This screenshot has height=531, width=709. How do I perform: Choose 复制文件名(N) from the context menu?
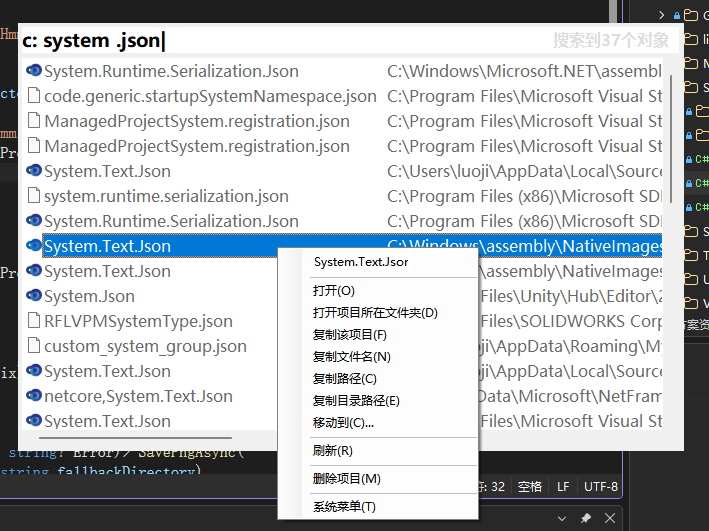click(x=351, y=357)
